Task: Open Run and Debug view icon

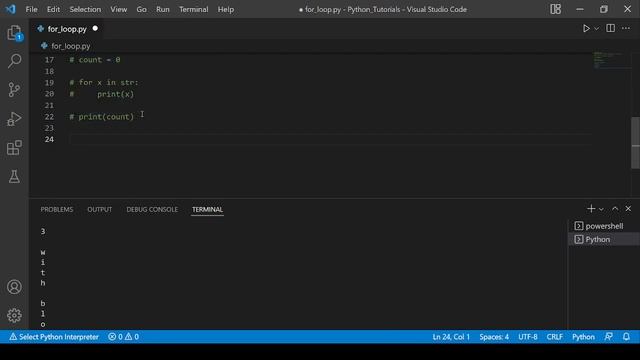Action: (14, 119)
